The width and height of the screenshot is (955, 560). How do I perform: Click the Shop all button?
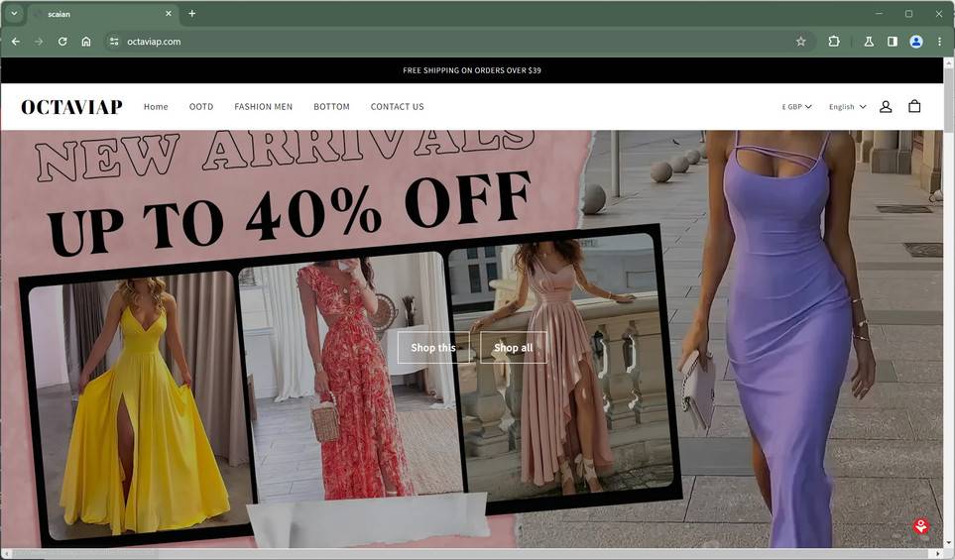pyautogui.click(x=514, y=348)
